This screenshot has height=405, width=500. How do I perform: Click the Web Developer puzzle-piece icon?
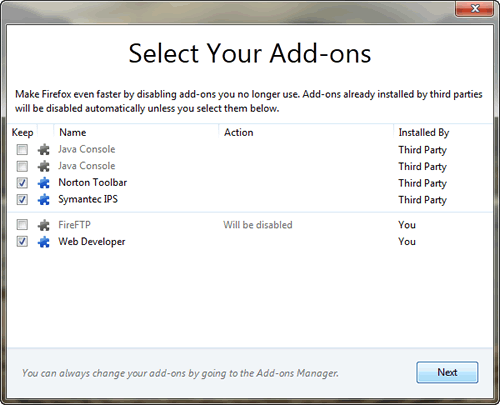[x=44, y=242]
